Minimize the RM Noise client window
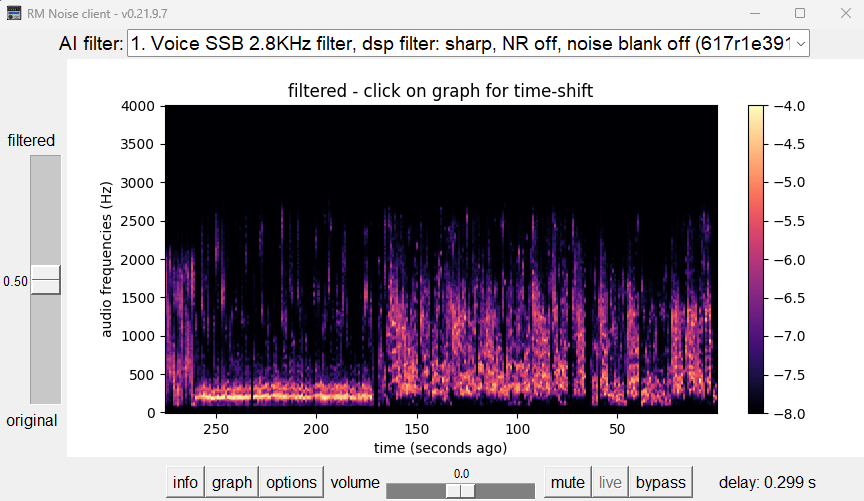Image resolution: width=864 pixels, height=501 pixels. click(755, 13)
